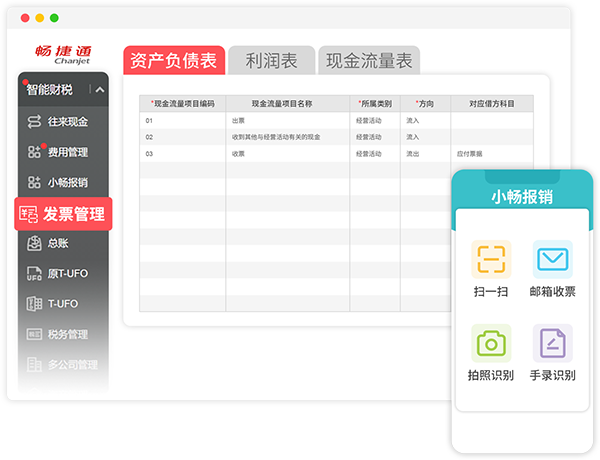The image size is (600, 460).
Task: Switch to the 现金流量表 tab
Action: point(370,61)
